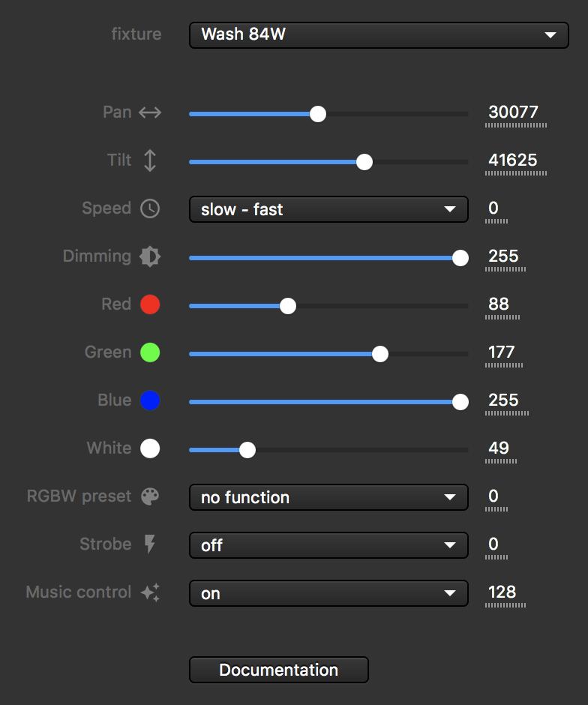
Task: Click the Pan horizontal arrows icon
Action: click(150, 112)
